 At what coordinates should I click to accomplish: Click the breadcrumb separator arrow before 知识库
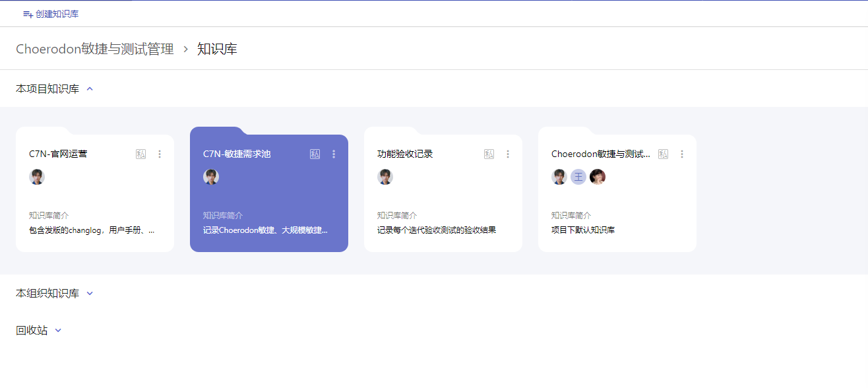186,49
